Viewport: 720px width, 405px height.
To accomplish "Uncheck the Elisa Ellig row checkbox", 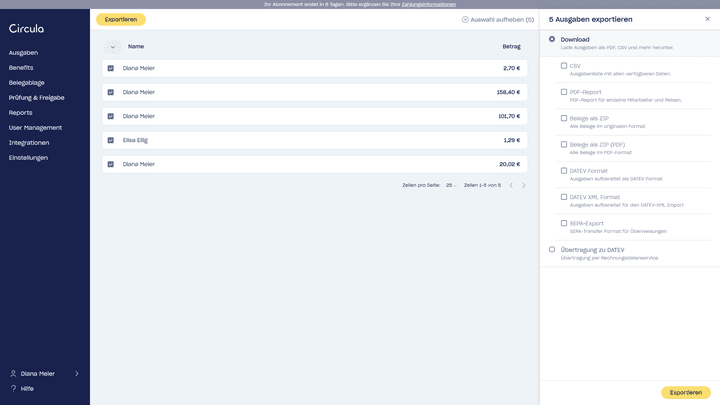I will coord(111,140).
